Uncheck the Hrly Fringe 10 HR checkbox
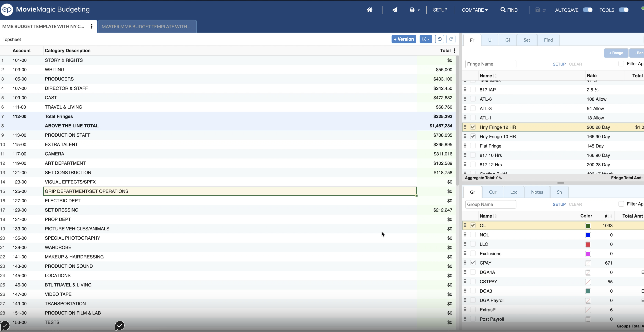Viewport: 644px width, 332px height. tap(472, 136)
